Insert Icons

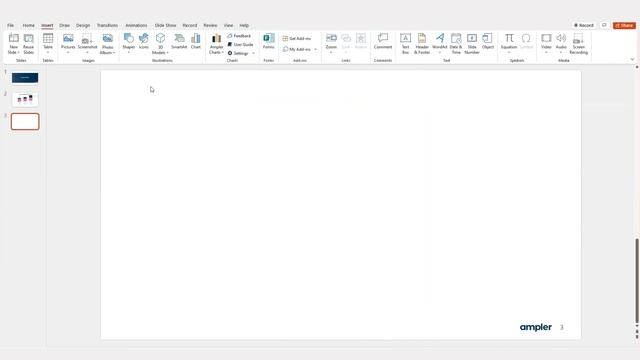(144, 42)
